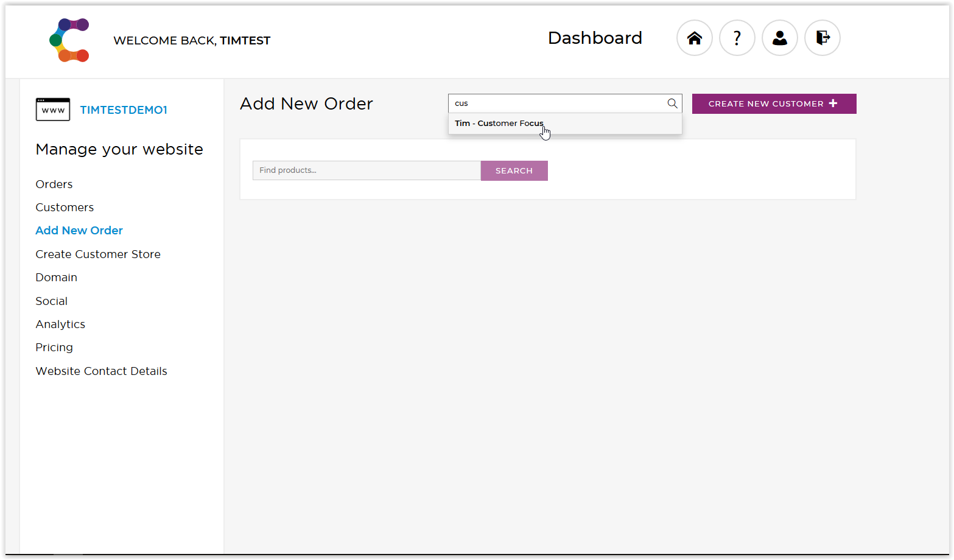Open Website Contact Details link
954x560 pixels.
pyautogui.click(x=101, y=371)
